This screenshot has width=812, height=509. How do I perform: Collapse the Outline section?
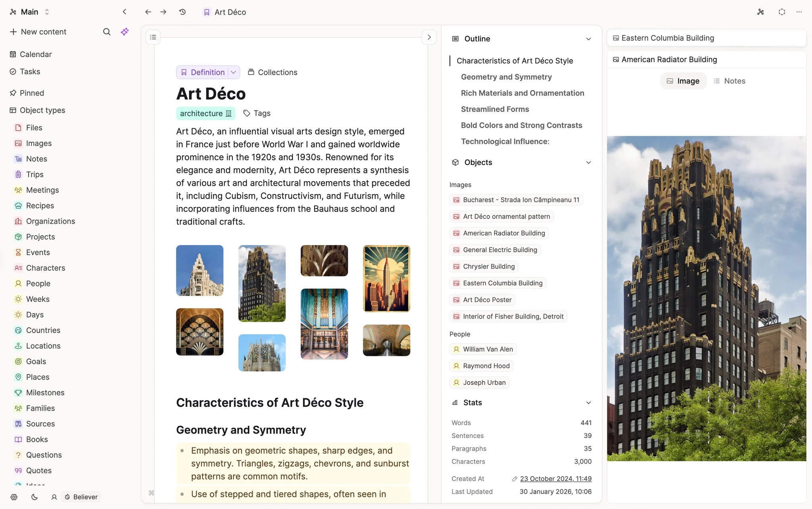point(588,38)
